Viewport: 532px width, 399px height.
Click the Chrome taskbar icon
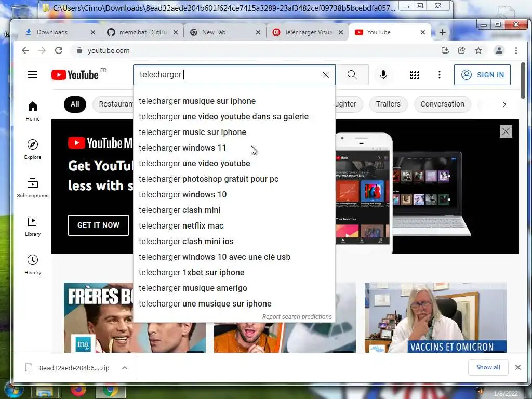coord(111,391)
